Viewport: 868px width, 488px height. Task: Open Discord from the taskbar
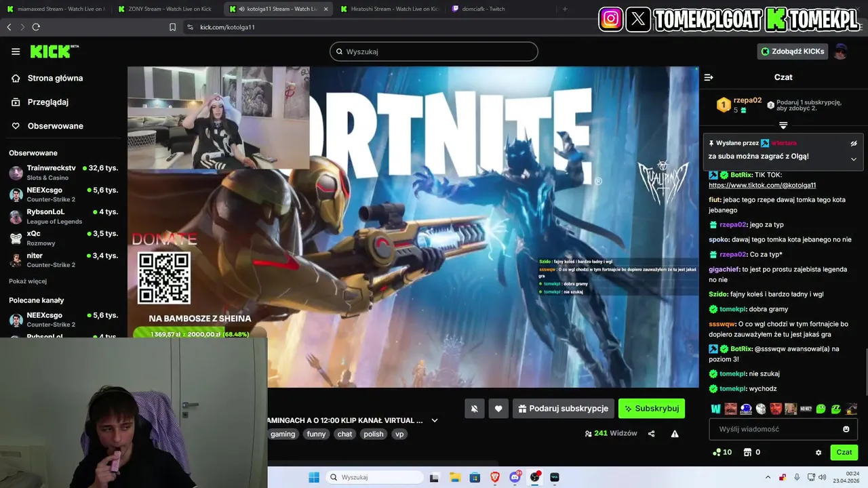click(x=515, y=477)
